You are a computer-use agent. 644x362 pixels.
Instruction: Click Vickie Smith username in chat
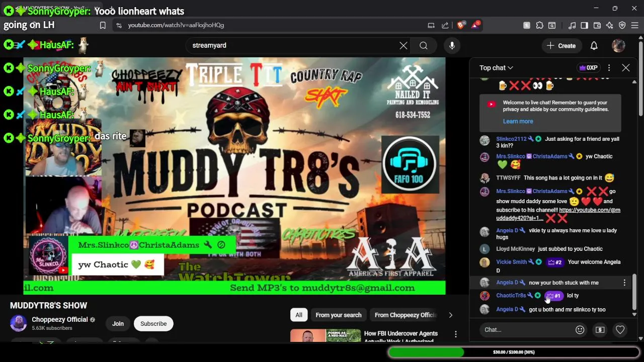(511, 262)
